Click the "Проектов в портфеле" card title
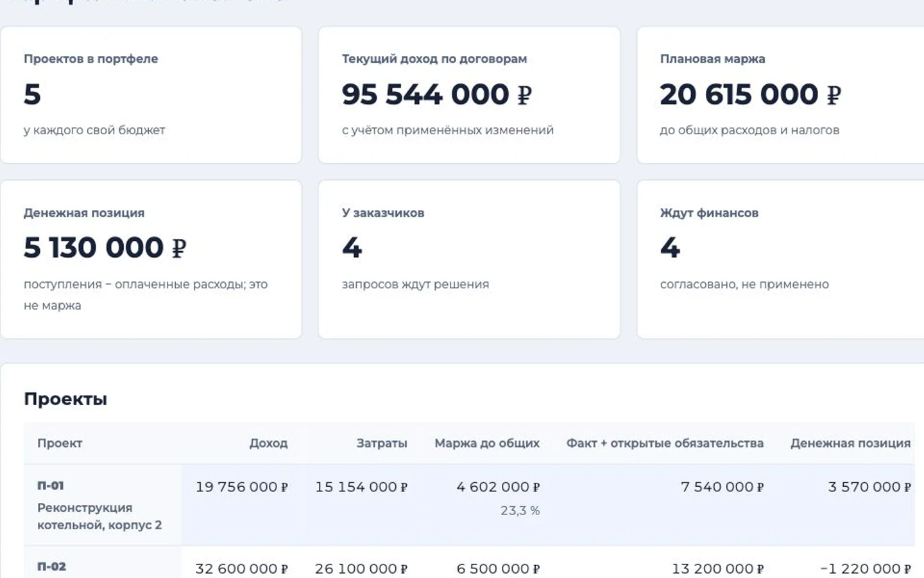This screenshot has height=578, width=924. tap(90, 59)
